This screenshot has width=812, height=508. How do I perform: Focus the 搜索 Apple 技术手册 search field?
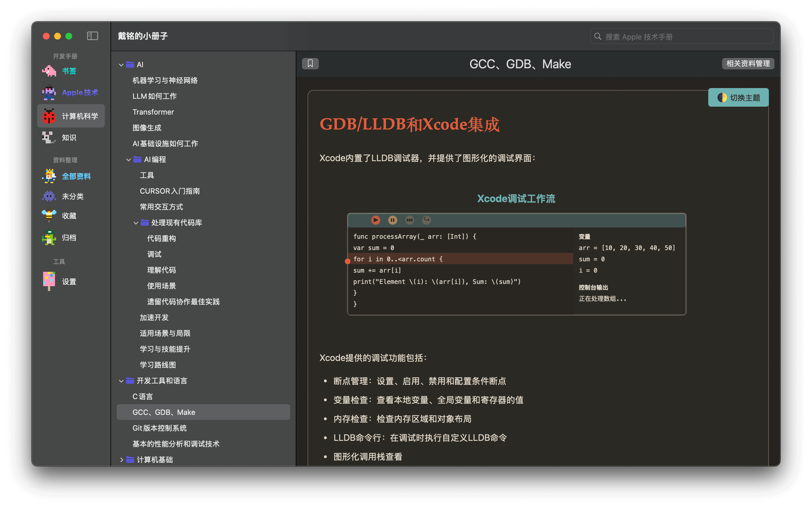click(x=682, y=36)
